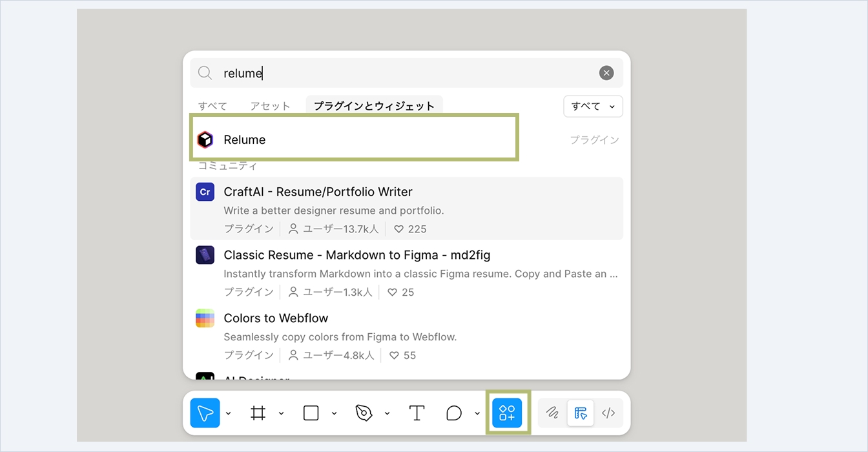The height and width of the screenshot is (452, 868).
Task: Select the Text tool
Action: [x=417, y=413]
